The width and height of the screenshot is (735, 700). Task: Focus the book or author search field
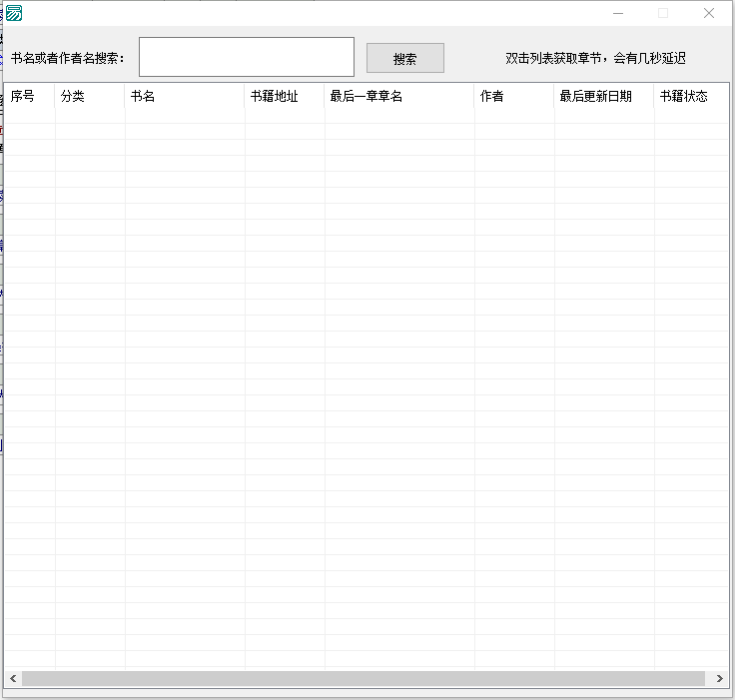[x=246, y=57]
